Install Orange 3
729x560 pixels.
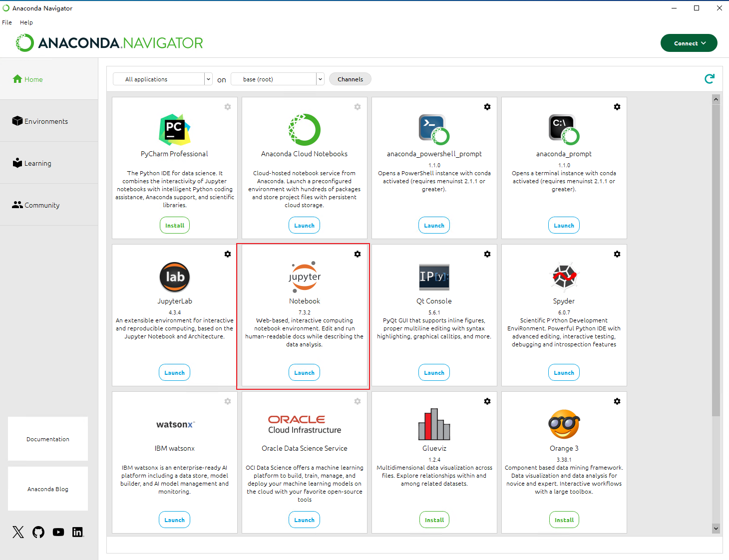point(564,520)
